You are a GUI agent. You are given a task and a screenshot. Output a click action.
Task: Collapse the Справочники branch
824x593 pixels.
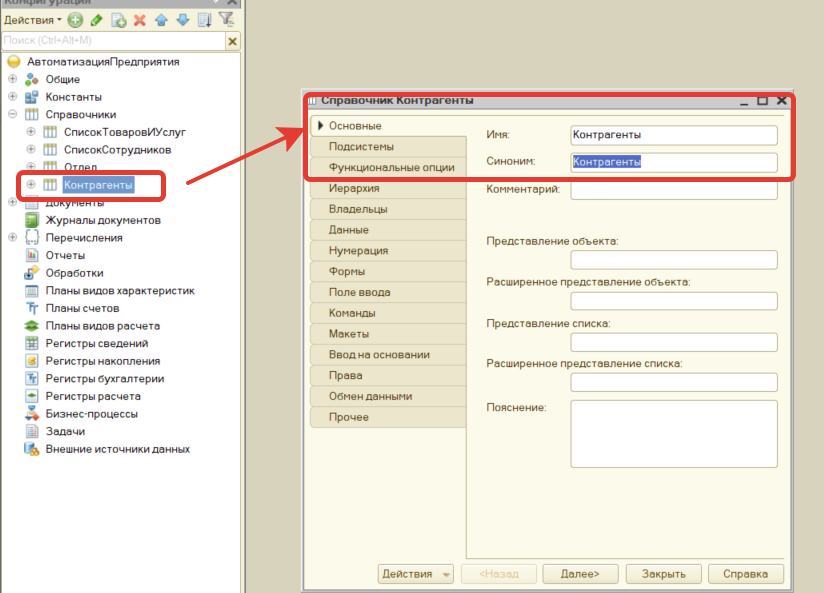click(x=13, y=114)
